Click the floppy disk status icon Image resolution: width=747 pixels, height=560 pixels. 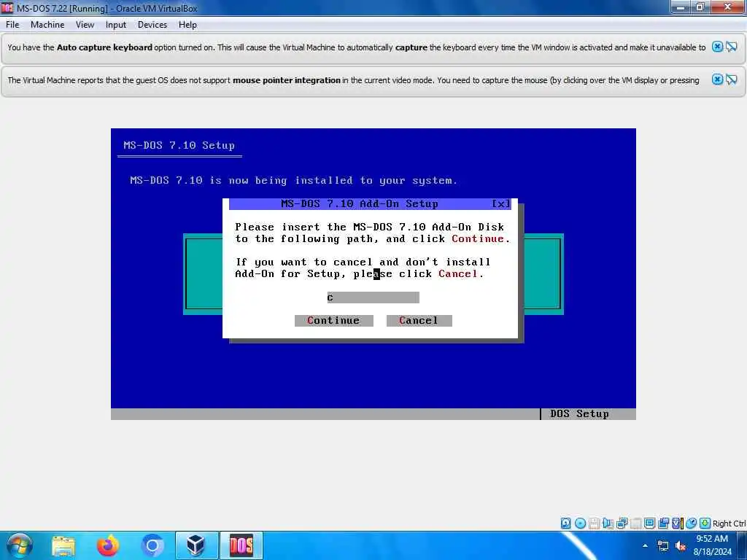pyautogui.click(x=594, y=524)
